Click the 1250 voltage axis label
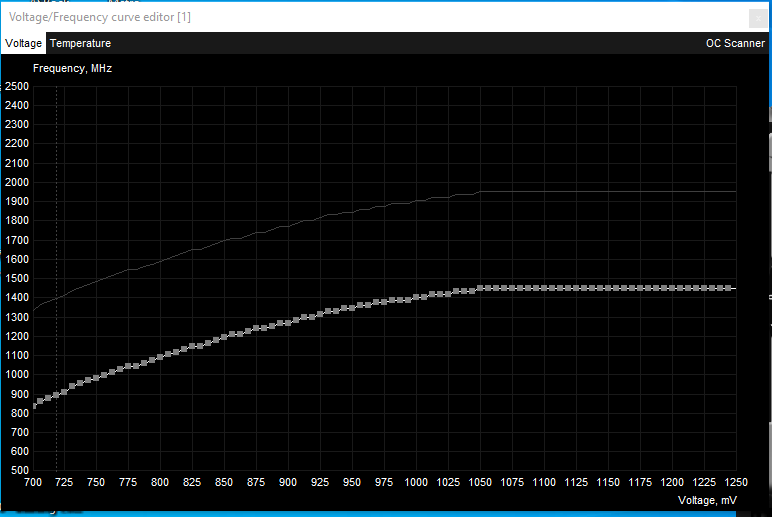 [736, 483]
